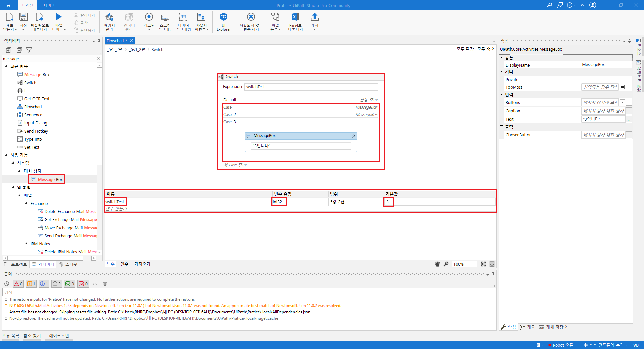Open the Error List (오류 목록) tab
644x349 pixels.
pos(11,336)
